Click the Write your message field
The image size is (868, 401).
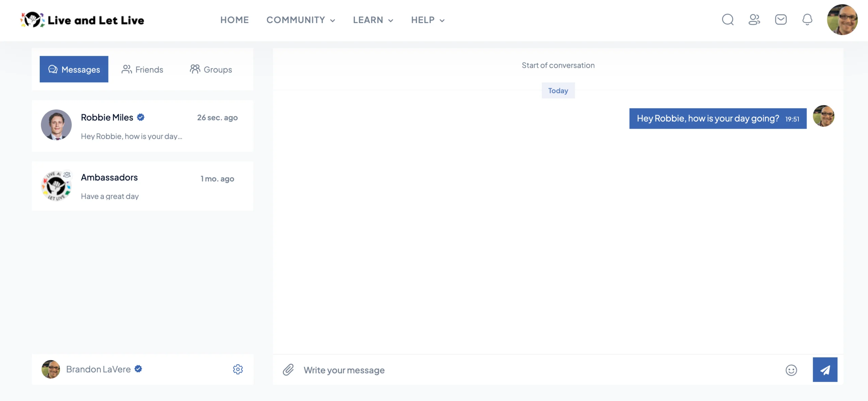pyautogui.click(x=539, y=370)
